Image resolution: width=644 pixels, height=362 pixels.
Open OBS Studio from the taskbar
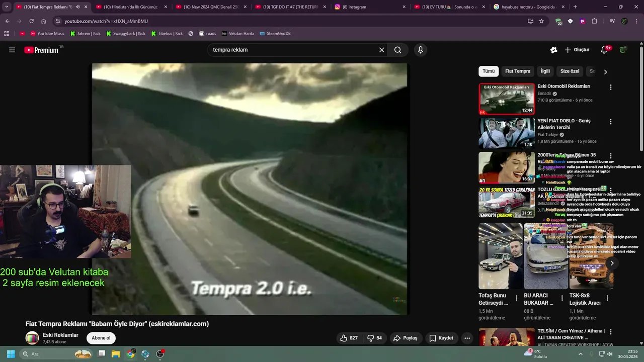point(160,354)
